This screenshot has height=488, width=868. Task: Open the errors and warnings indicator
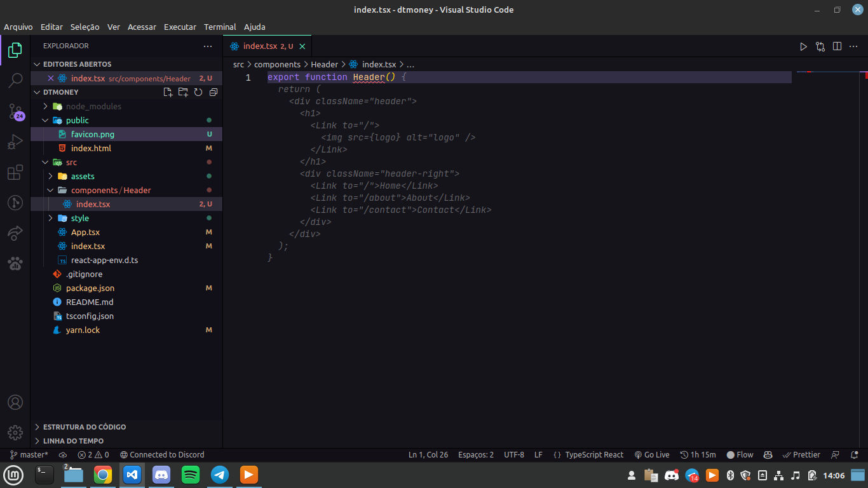pyautogui.click(x=93, y=455)
